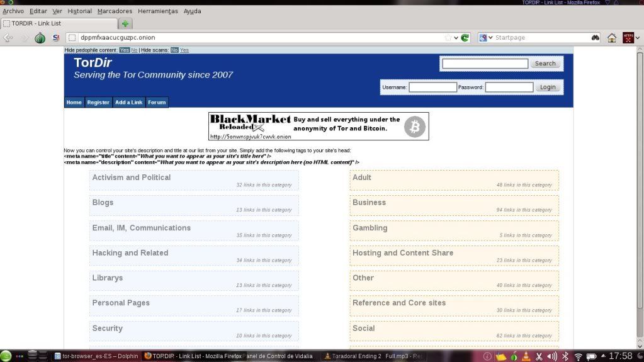Set Hide scams to Yes
Viewport: 644px width, 362px height.
[184, 50]
